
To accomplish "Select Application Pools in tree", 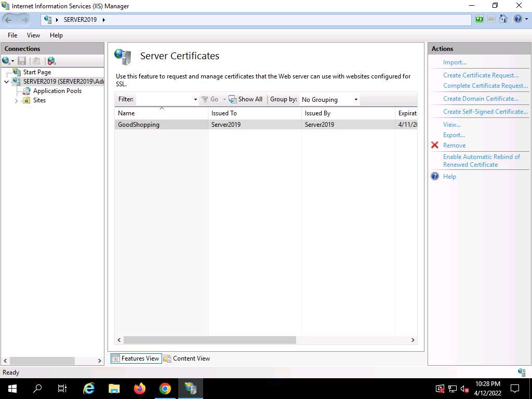I will click(x=57, y=91).
